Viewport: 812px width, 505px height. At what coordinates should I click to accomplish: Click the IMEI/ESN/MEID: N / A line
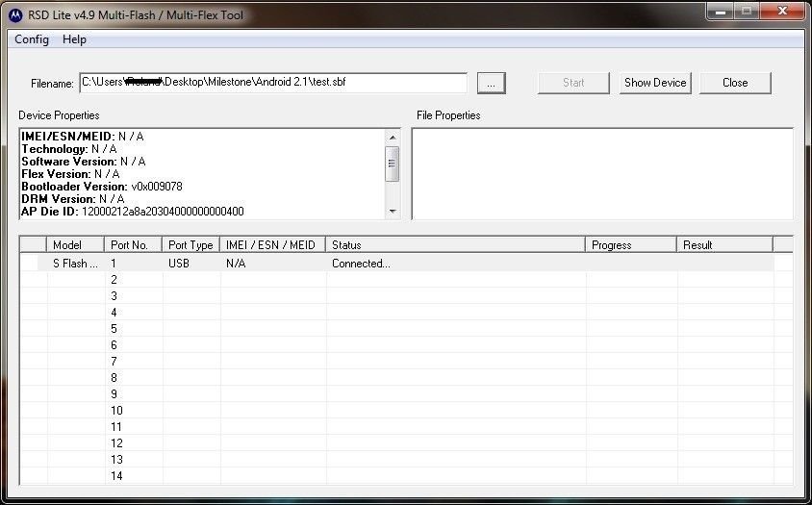coord(83,137)
